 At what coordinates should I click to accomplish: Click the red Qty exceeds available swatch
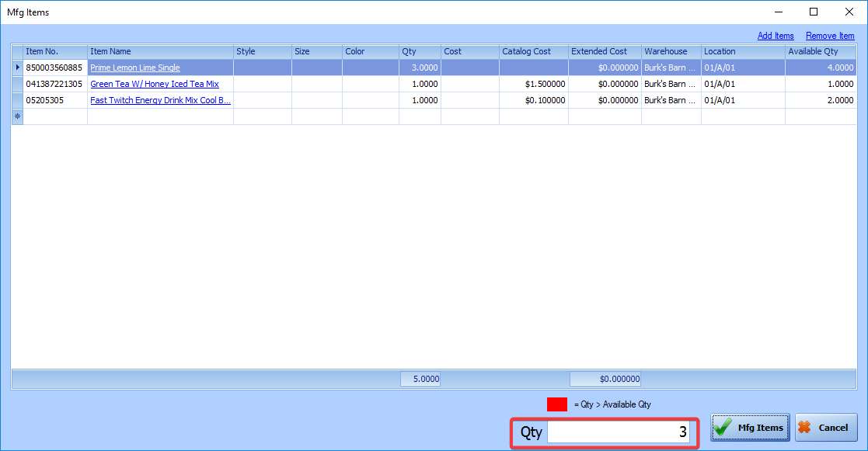[557, 404]
